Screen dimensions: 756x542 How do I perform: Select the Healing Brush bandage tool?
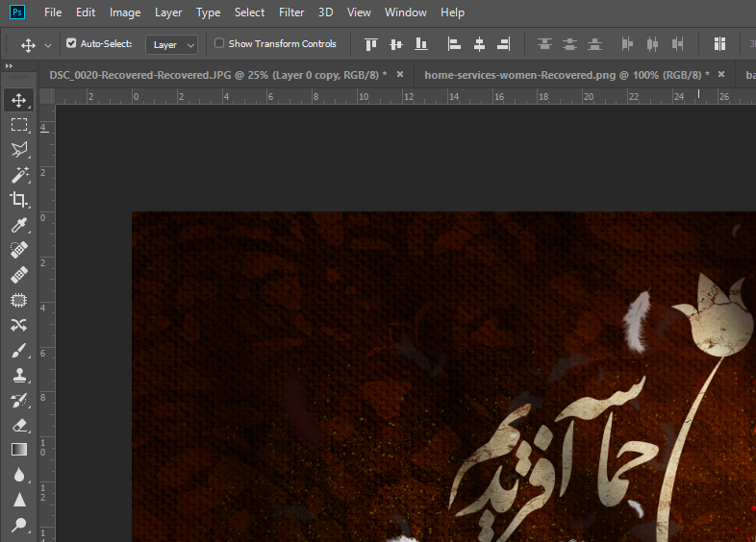[x=19, y=275]
